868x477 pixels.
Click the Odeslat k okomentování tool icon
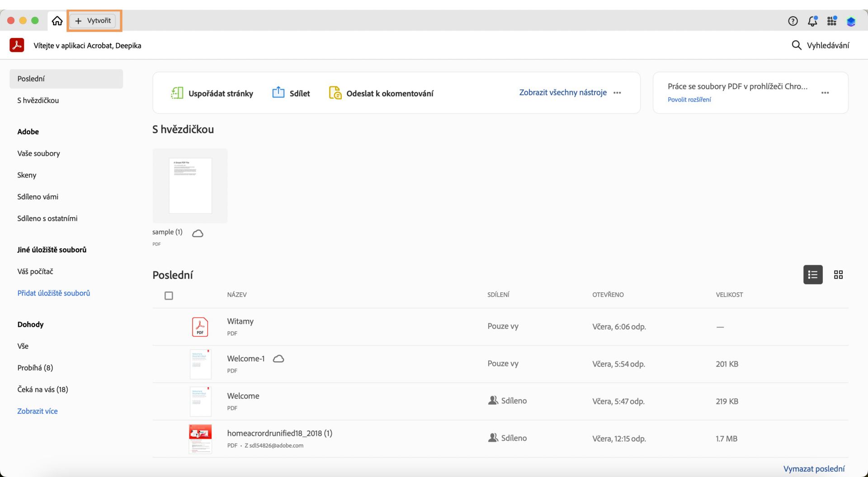click(x=335, y=93)
